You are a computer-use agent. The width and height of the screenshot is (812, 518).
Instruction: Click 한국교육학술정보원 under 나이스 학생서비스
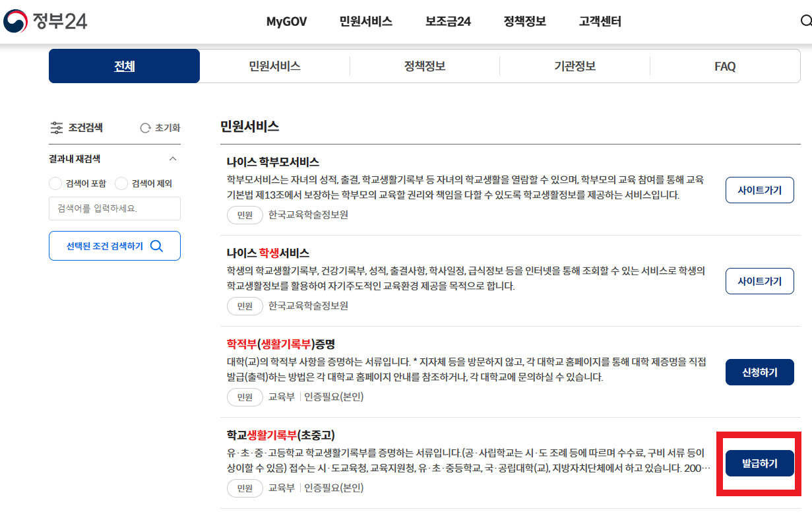[x=308, y=306]
